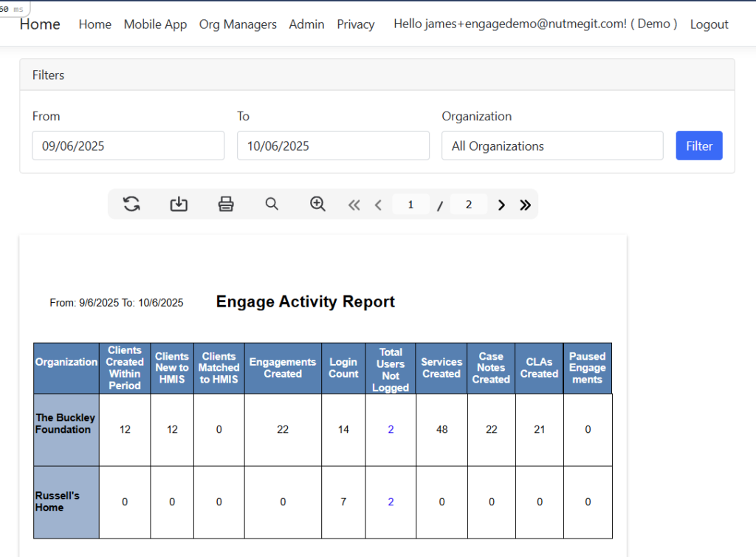
Task: Open the Org Managers menu item
Action: coord(238,24)
